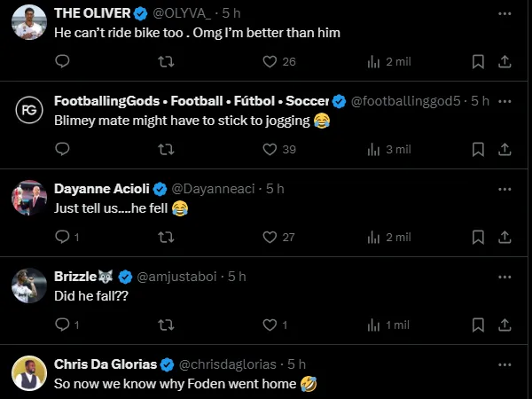
Task: Open the @chrisdaglorias profile link
Action: coord(230,364)
